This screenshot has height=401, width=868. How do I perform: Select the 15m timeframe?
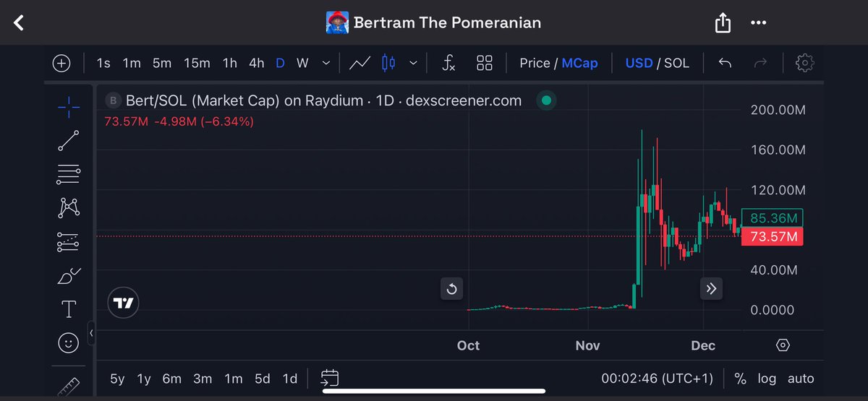(x=197, y=63)
